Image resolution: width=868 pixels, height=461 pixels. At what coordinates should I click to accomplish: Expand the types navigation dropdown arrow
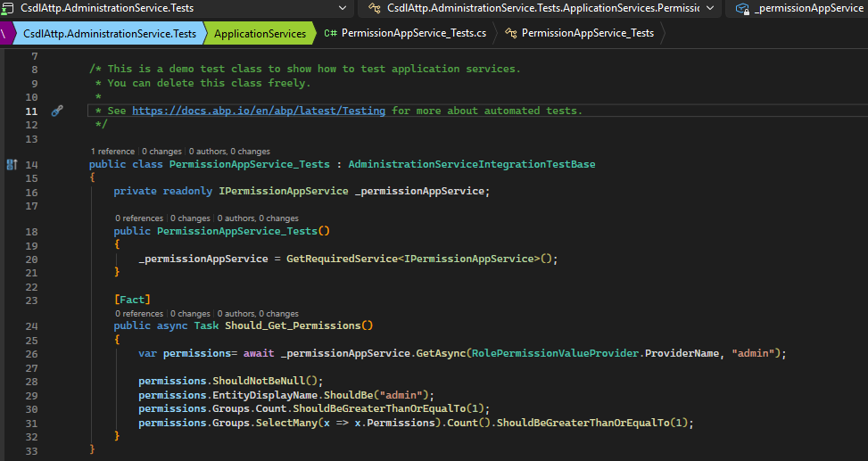click(709, 8)
